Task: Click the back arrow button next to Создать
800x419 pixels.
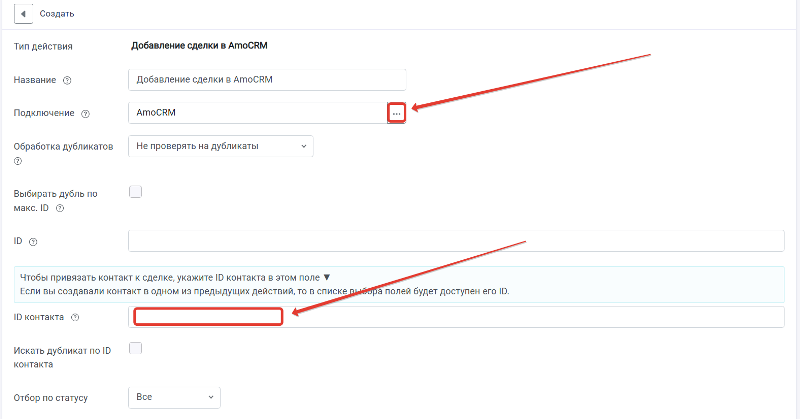Action: tap(23, 14)
